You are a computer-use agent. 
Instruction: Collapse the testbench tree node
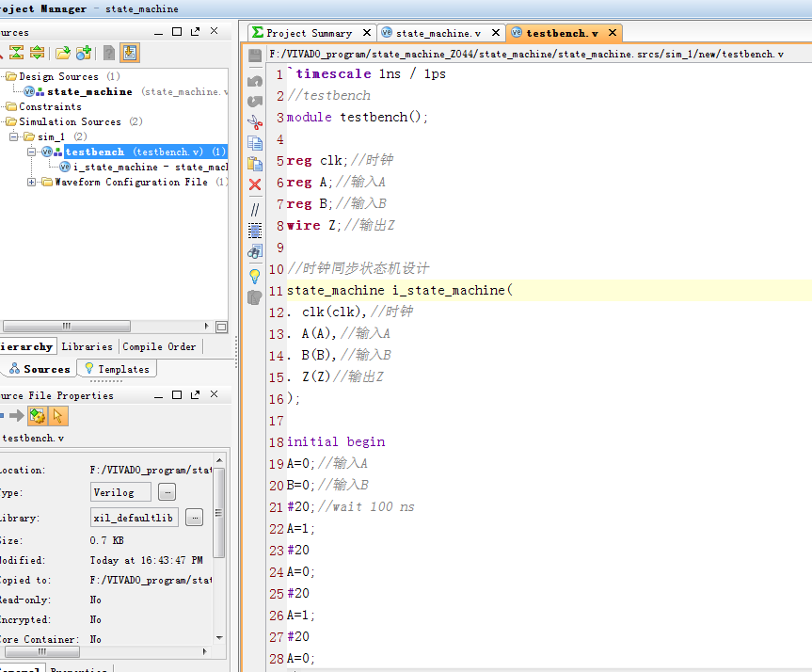click(32, 152)
